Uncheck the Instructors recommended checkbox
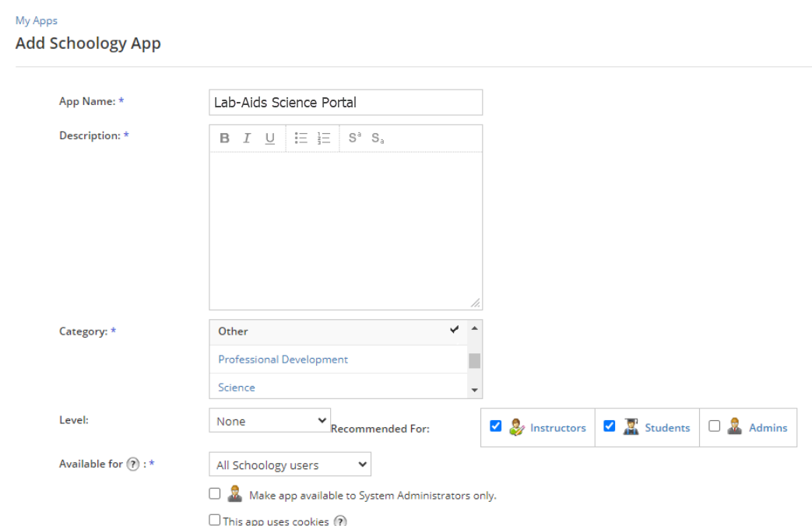This screenshot has width=812, height=526. point(496,426)
